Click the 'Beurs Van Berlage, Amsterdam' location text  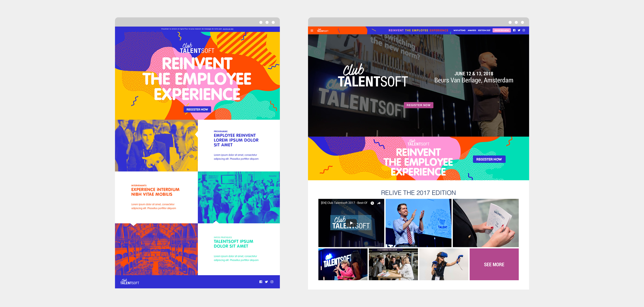click(x=474, y=80)
